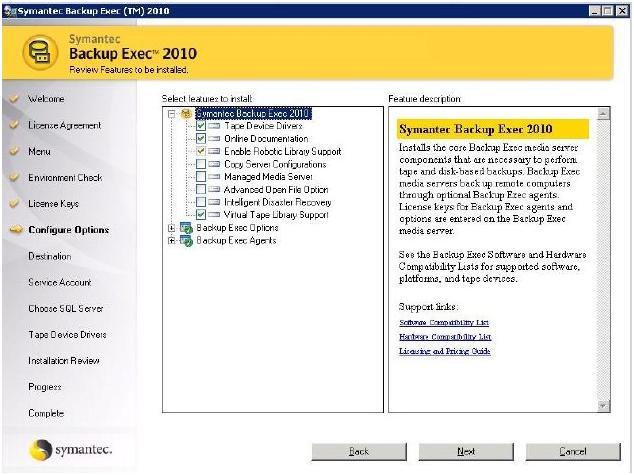Viewport: 634px width, 475px height.
Task: Click the drive icon beside Virtual Tape Library Support
Action: [214, 214]
